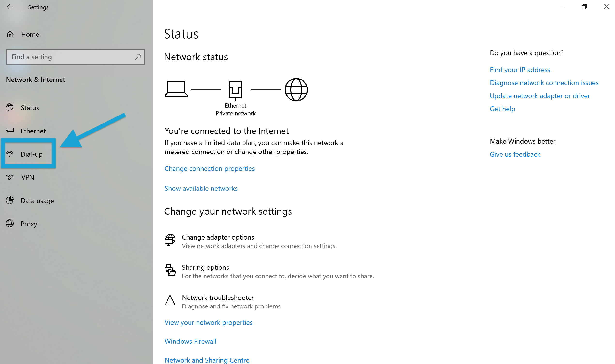
Task: Click Give us feedback link
Action: [x=515, y=154]
